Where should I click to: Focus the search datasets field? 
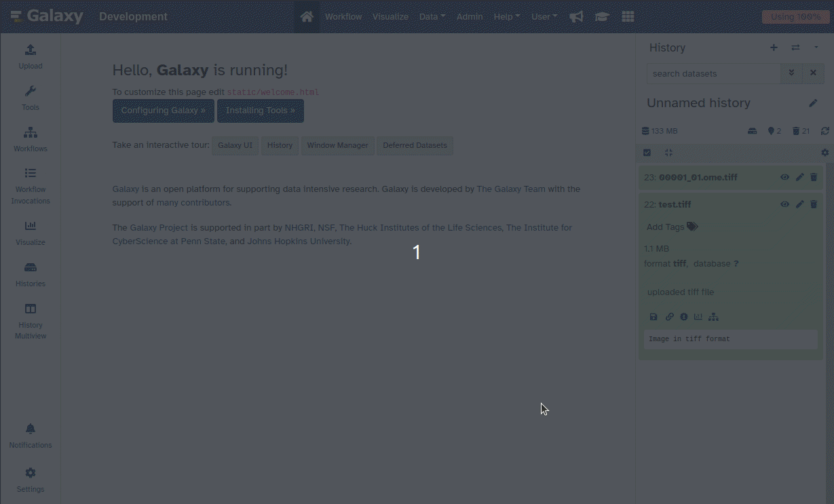714,73
